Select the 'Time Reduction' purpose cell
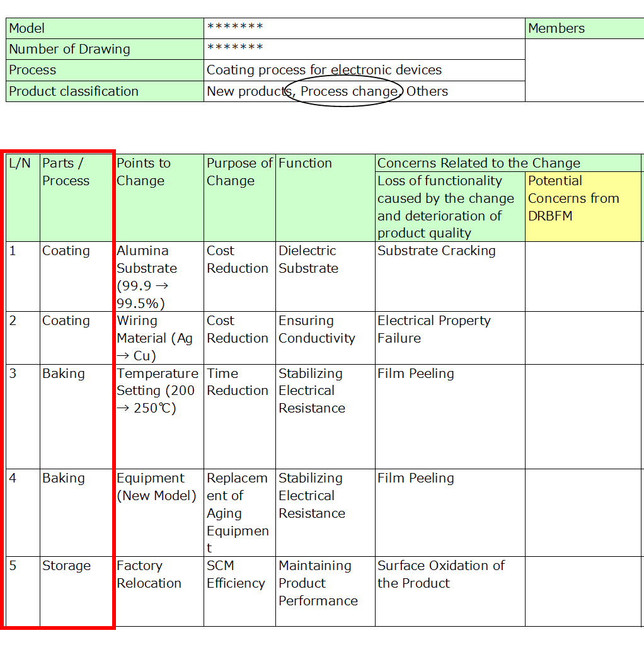644x645 pixels. 239,417
